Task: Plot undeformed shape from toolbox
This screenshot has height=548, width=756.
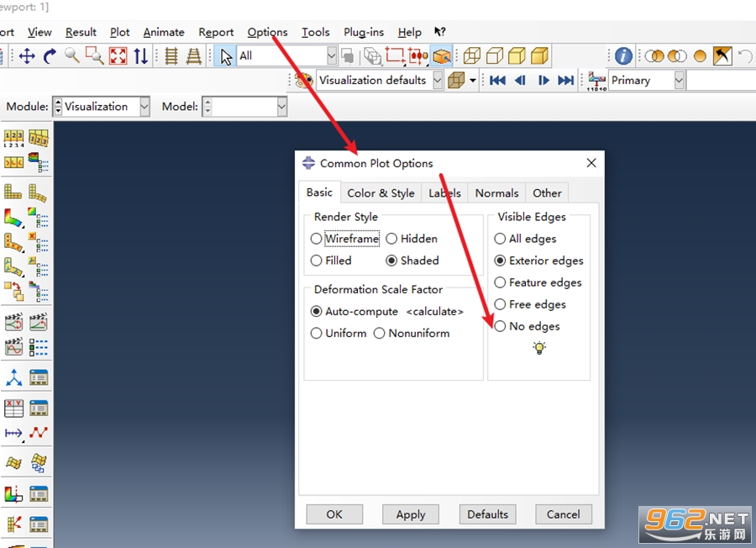Action: pyautogui.click(x=13, y=192)
